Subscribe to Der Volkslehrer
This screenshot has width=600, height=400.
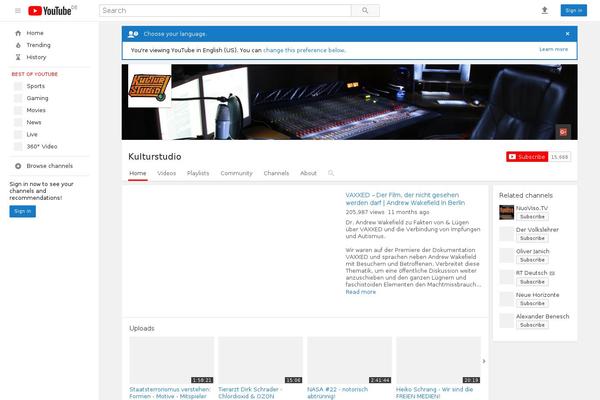pos(532,238)
